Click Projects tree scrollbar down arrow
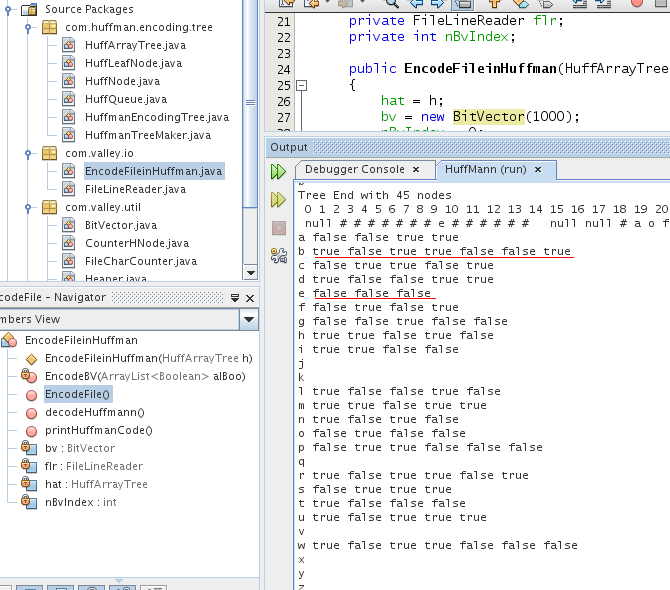 pos(251,273)
